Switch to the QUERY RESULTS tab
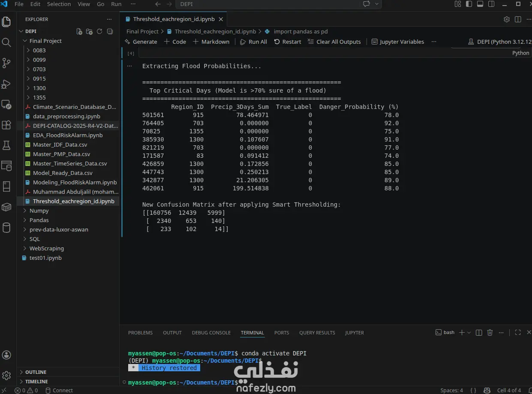 (317, 333)
